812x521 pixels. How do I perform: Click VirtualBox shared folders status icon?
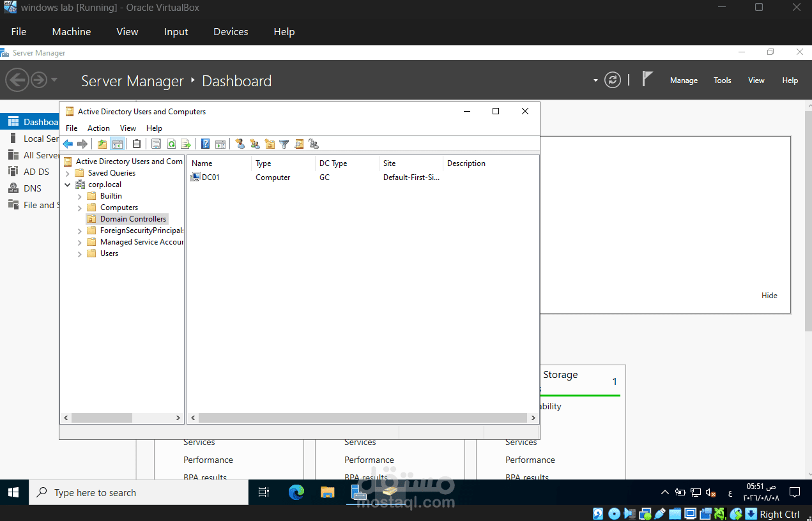pyautogui.click(x=675, y=514)
